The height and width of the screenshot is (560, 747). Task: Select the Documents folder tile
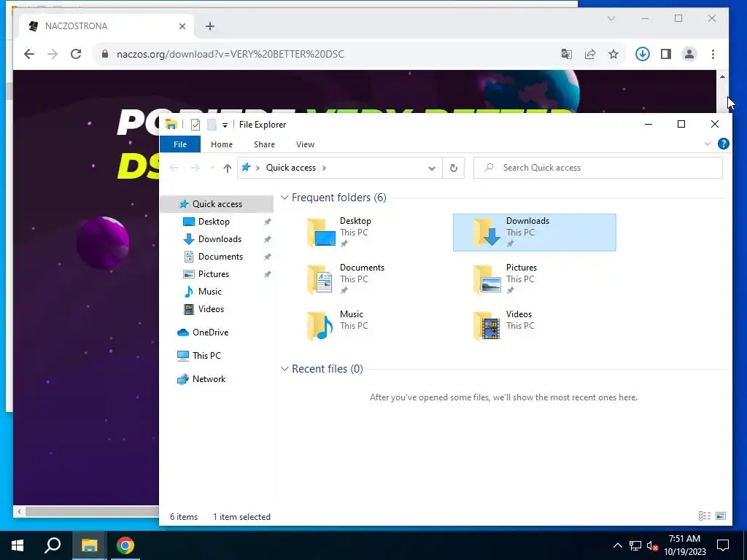click(x=368, y=279)
